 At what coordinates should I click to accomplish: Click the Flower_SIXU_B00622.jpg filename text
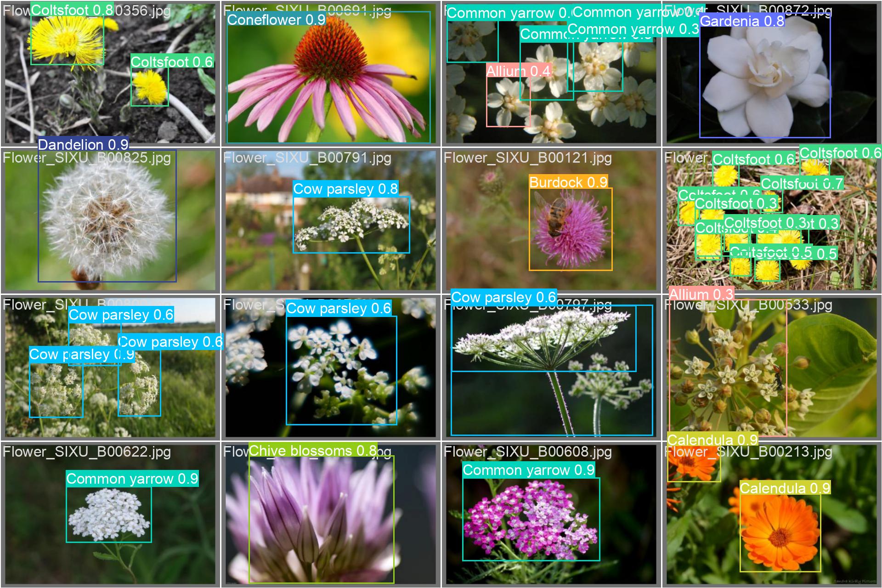(x=87, y=452)
